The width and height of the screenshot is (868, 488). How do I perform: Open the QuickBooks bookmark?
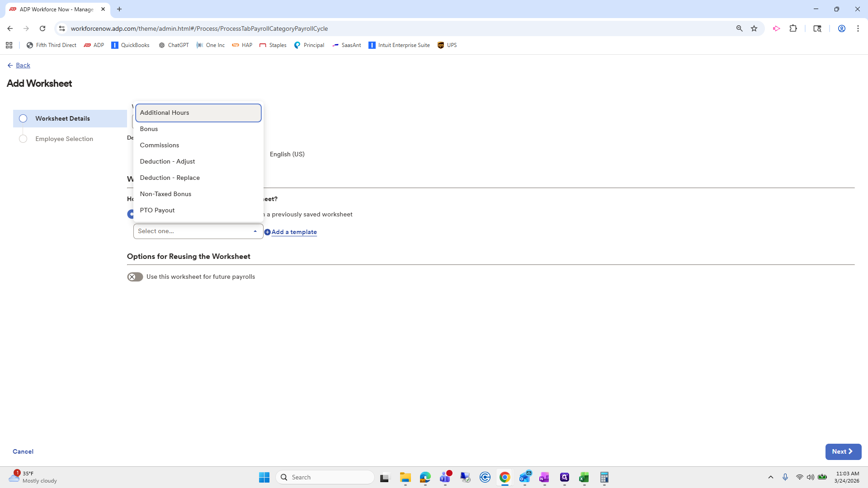(130, 45)
